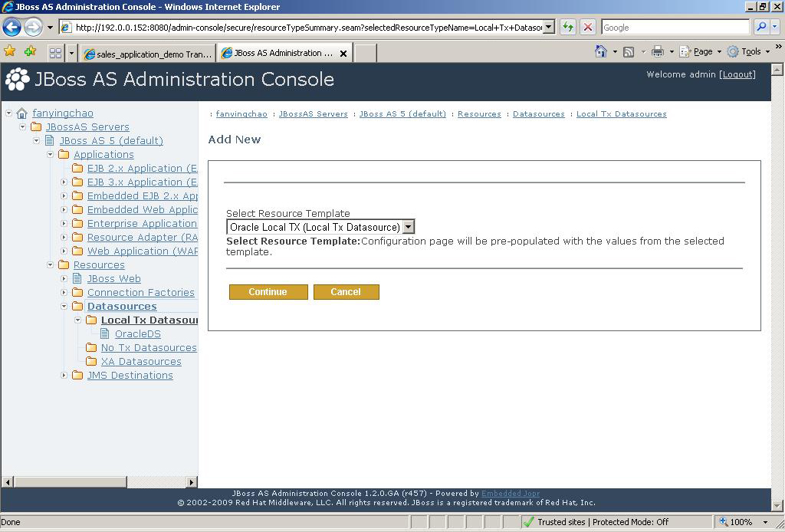Select No Tx Datasources in the tree
This screenshot has width=785, height=532.
click(x=149, y=347)
